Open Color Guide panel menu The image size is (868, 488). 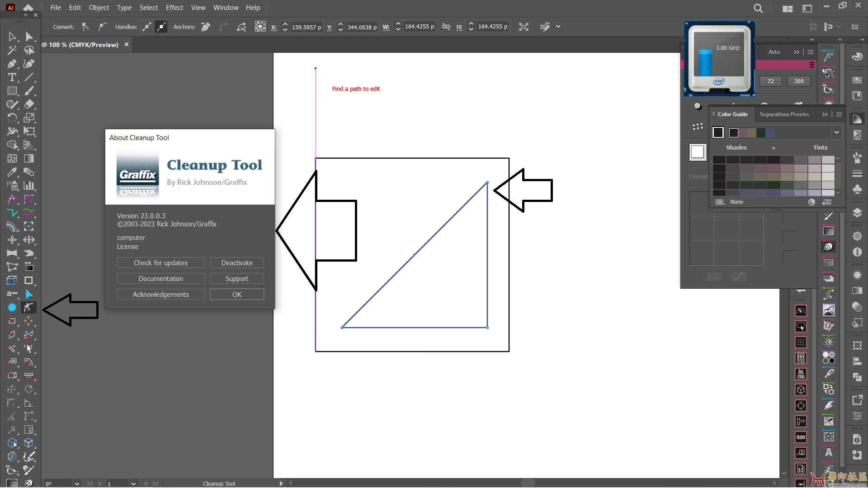click(x=839, y=114)
